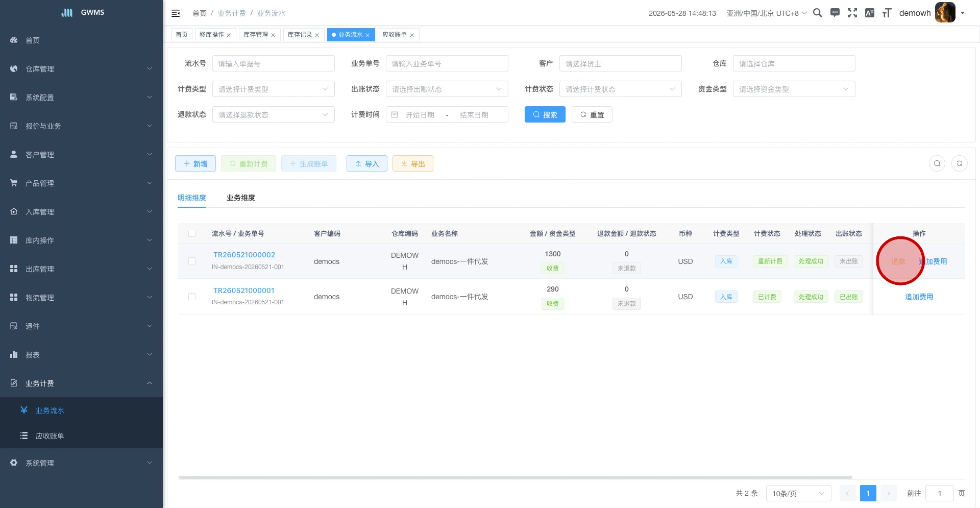
Task: Select pagination page 1 button
Action: pyautogui.click(x=868, y=493)
